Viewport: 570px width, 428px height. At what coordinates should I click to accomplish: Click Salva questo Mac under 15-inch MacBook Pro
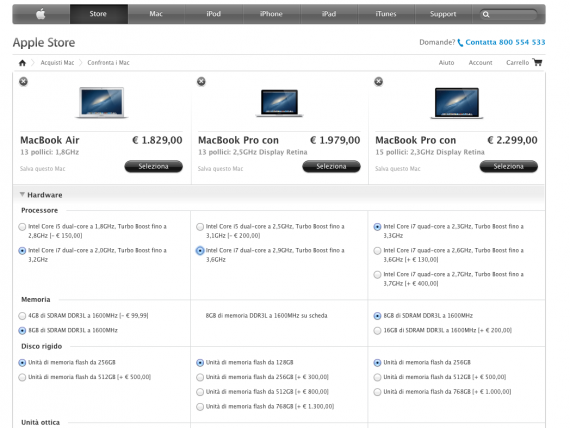pos(398,169)
